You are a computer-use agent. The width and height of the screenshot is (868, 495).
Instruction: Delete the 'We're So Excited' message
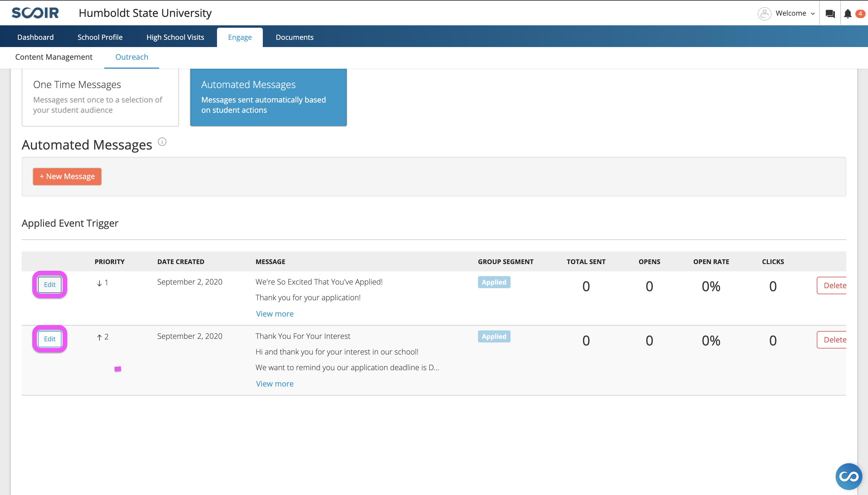831,285
